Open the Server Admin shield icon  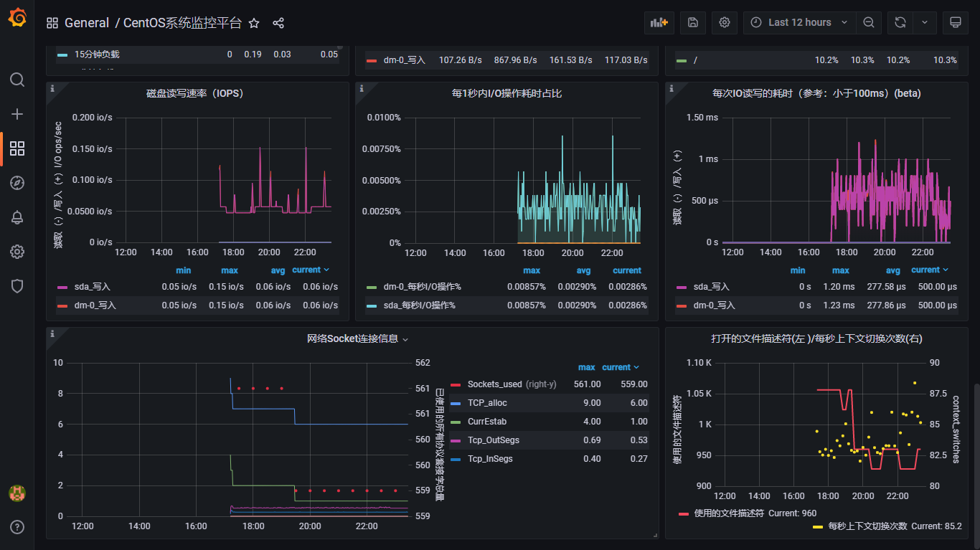pyautogui.click(x=17, y=286)
